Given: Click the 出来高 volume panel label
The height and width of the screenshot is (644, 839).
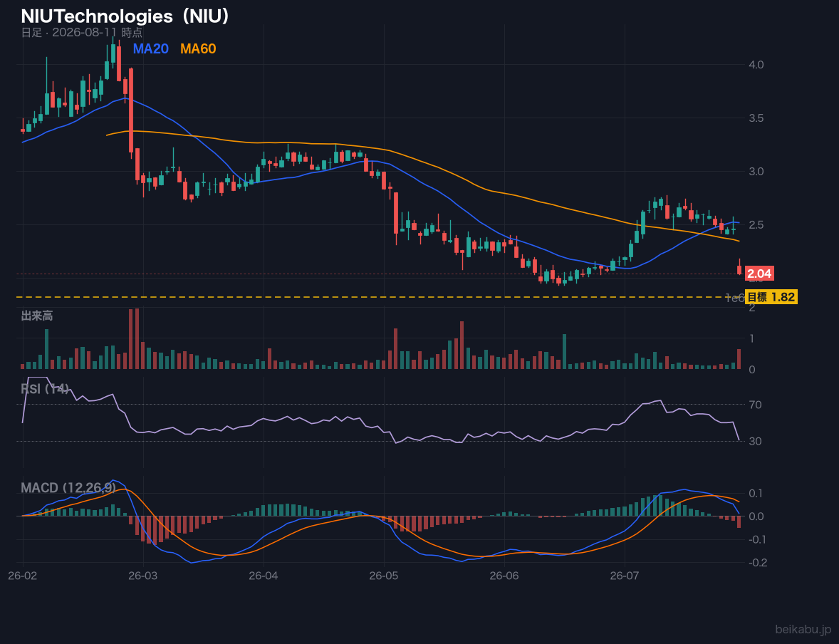Looking at the screenshot, I should tap(37, 316).
